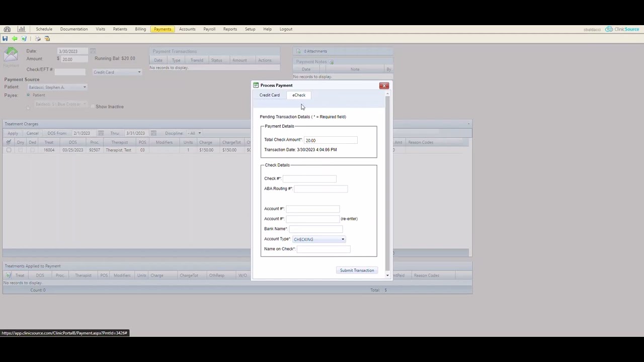Viewport: 644px width, 362px height.
Task: Open the Account Type CHECKING dropdown
Action: pos(319,239)
